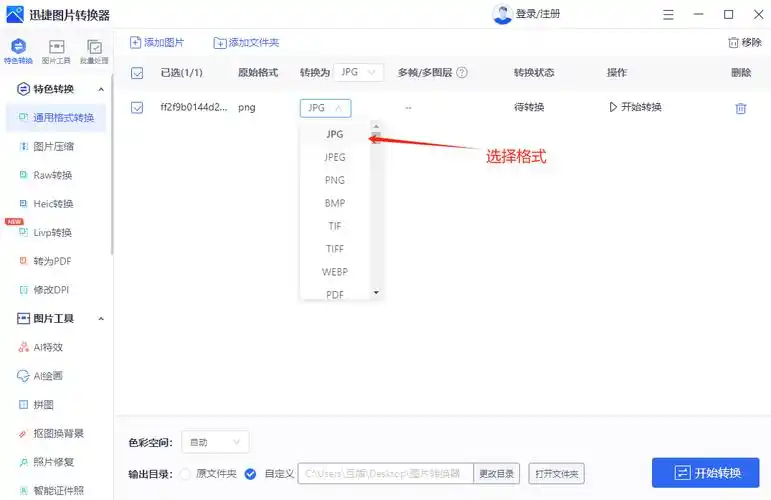Open the hamburger menu icon
The height and width of the screenshot is (500, 771).
coord(668,15)
